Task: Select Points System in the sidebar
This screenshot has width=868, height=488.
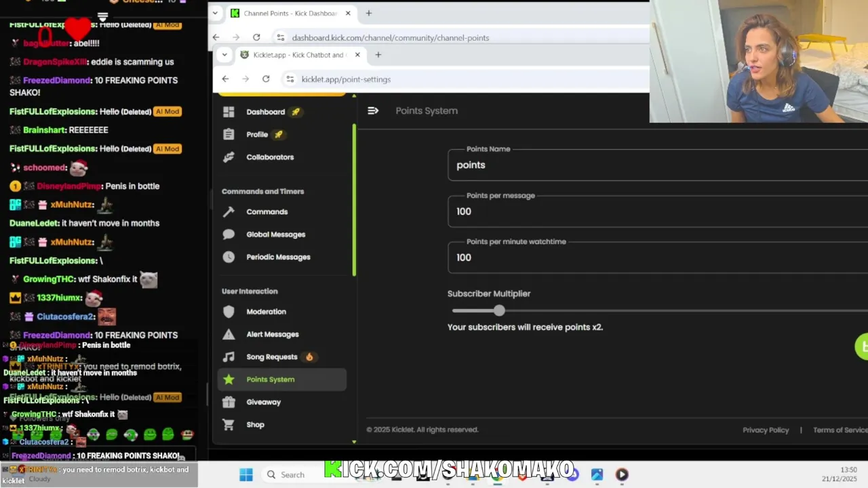Action: [x=281, y=379]
